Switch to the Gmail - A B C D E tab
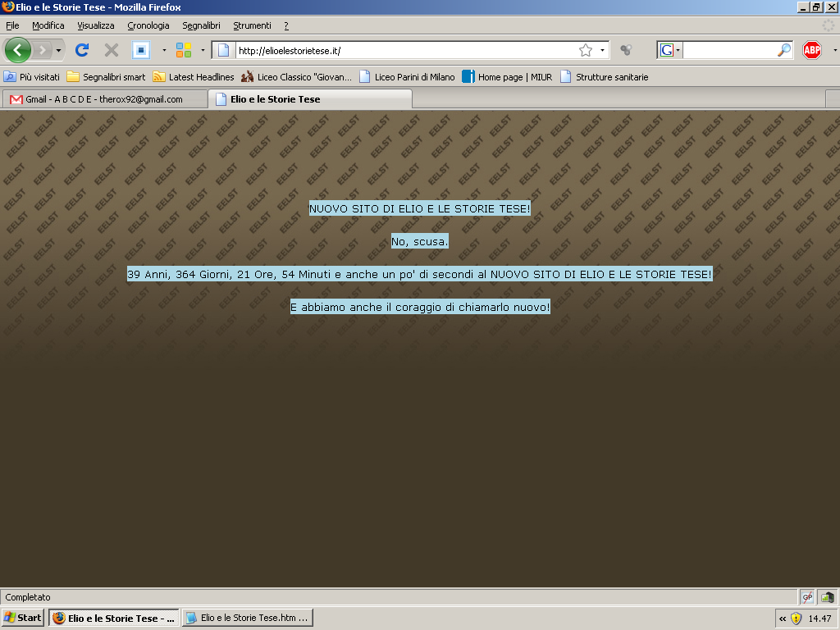840x630 pixels. click(x=104, y=99)
